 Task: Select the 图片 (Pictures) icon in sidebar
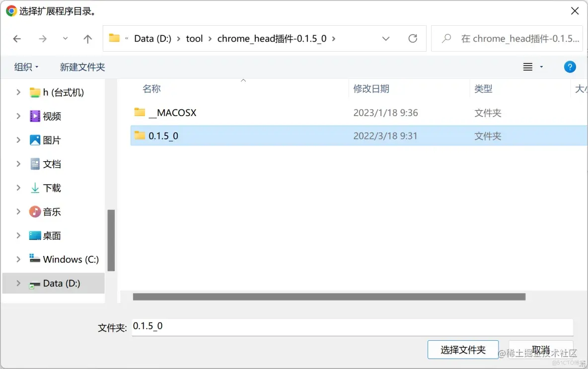click(35, 140)
